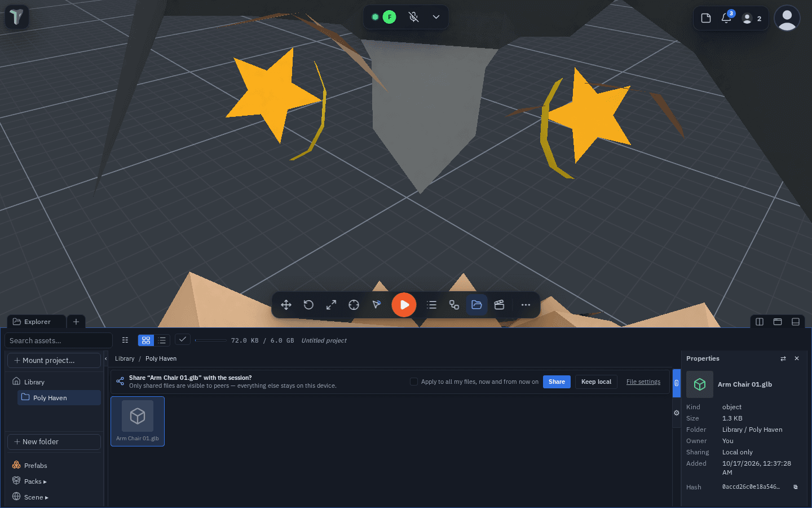This screenshot has width=812, height=508.
Task: Click the green F user avatar
Action: tap(389, 17)
